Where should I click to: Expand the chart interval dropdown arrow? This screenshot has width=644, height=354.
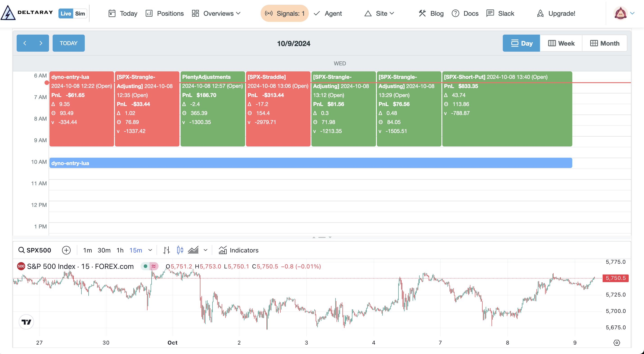click(150, 250)
